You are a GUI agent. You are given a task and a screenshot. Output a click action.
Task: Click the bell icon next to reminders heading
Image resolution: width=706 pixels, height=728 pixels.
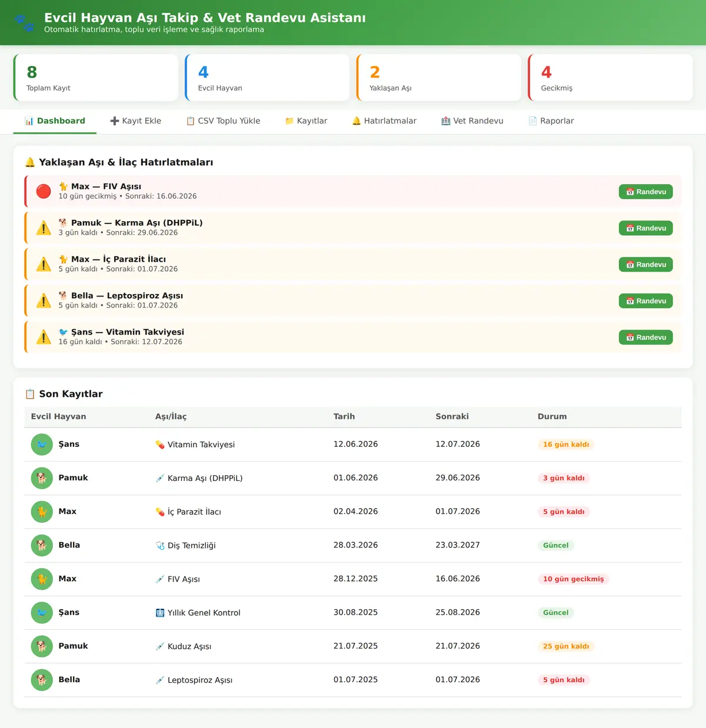coord(30,162)
